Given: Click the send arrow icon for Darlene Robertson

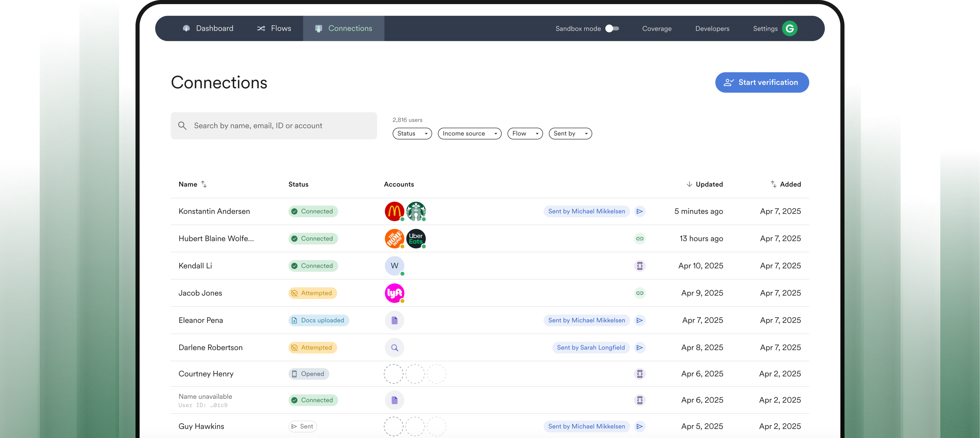Looking at the screenshot, I should (x=640, y=347).
